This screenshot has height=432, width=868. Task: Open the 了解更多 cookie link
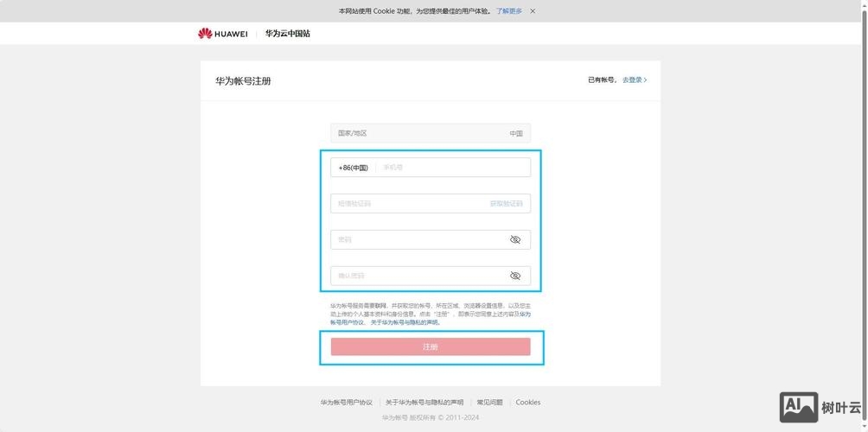coord(508,11)
